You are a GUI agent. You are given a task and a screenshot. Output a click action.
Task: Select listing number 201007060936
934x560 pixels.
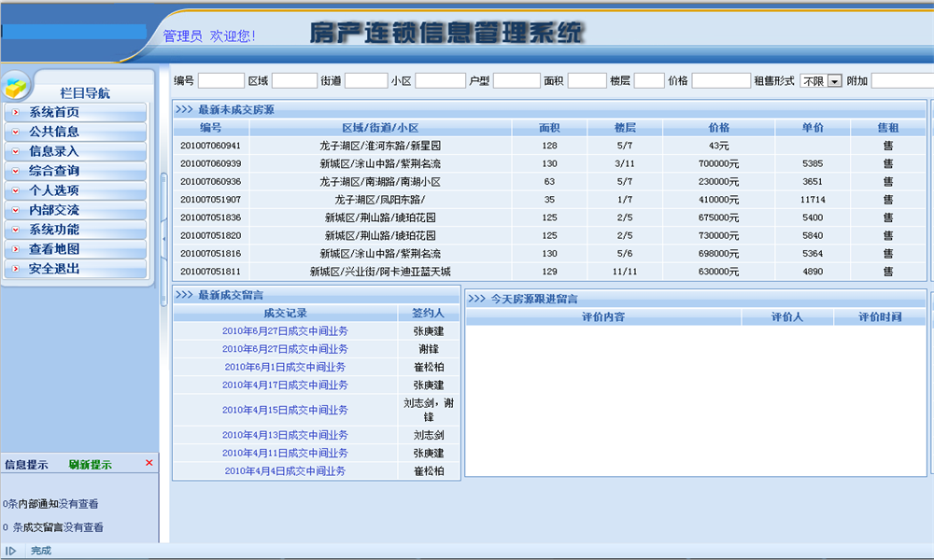tap(210, 181)
